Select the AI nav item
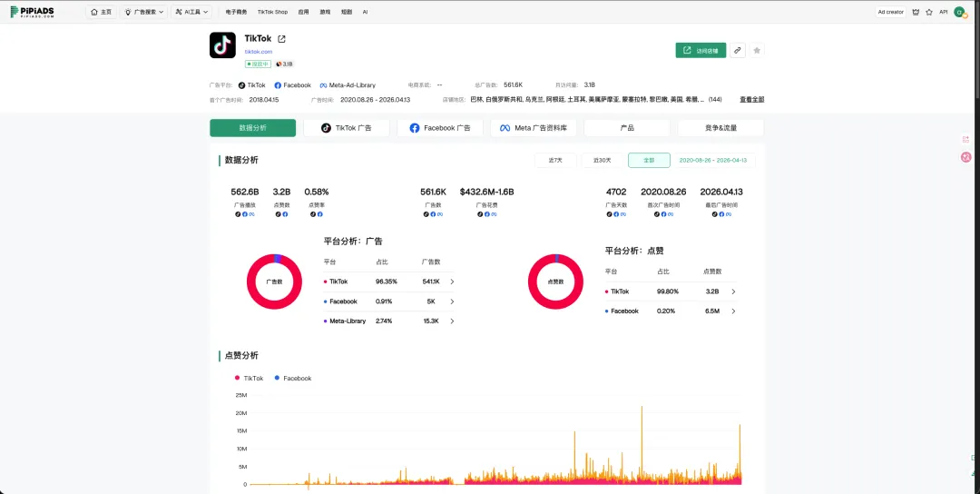Viewport: 980px width, 494px height. pyautogui.click(x=365, y=12)
